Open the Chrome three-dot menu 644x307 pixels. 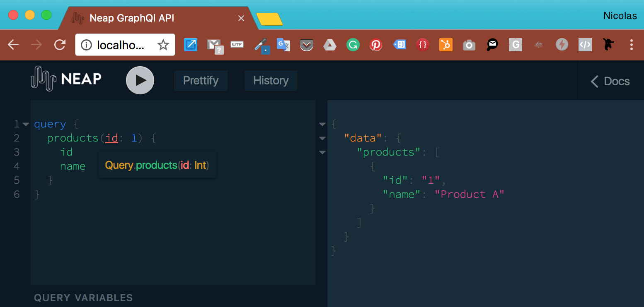(x=632, y=45)
